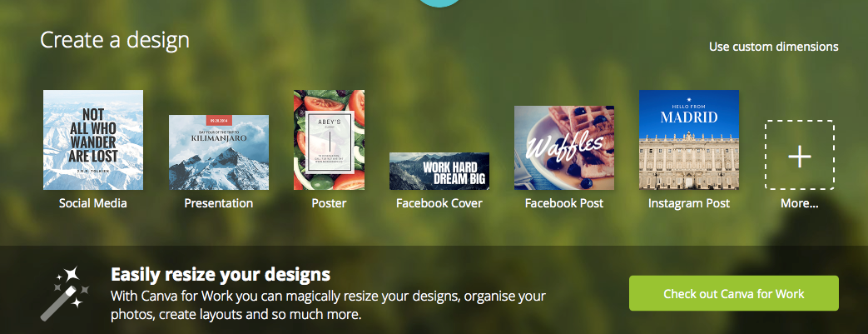Click the Poster label text
868x334 pixels.
(x=329, y=203)
